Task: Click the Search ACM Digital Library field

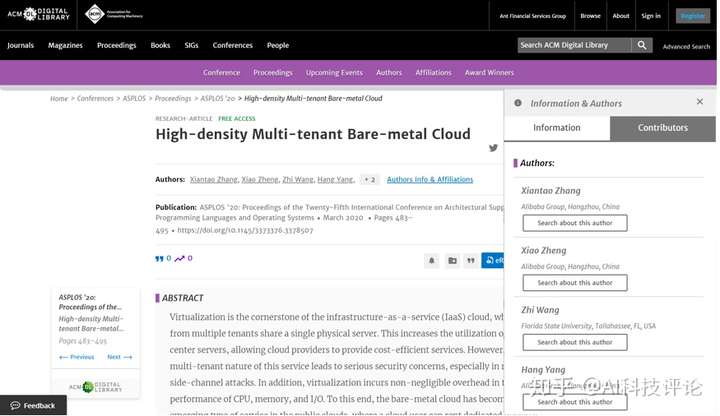Action: pyautogui.click(x=574, y=45)
